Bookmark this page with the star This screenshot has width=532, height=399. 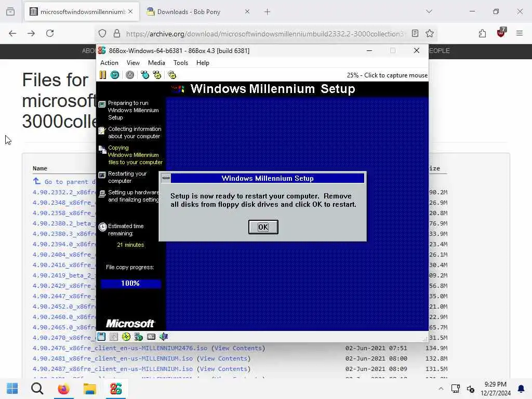[430, 33]
